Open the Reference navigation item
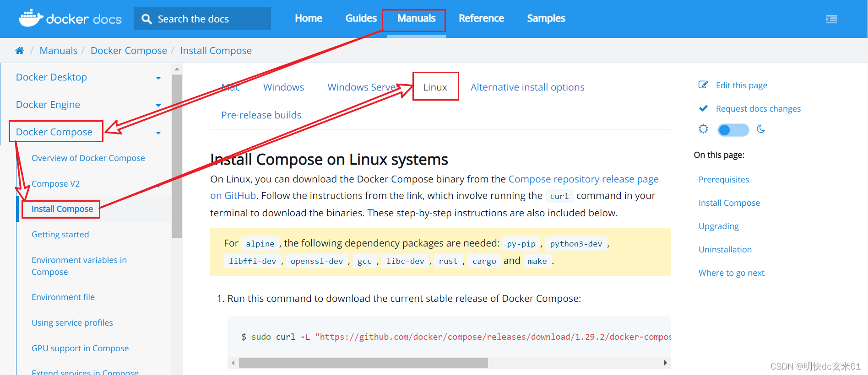868x375 pixels. click(x=481, y=18)
